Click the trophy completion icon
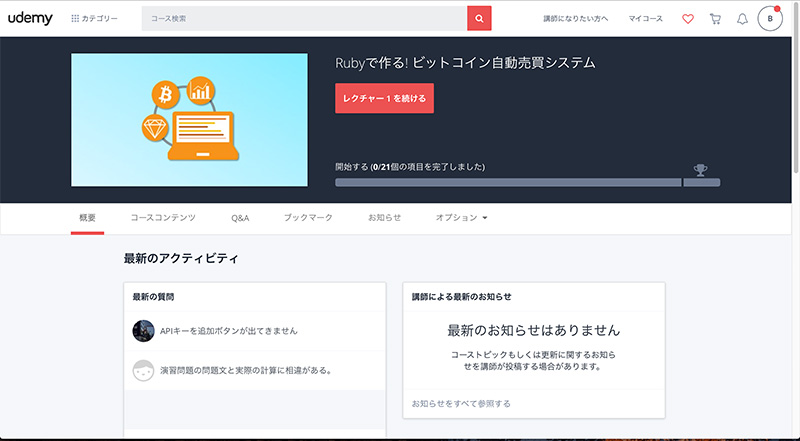800x441 pixels. point(701,170)
